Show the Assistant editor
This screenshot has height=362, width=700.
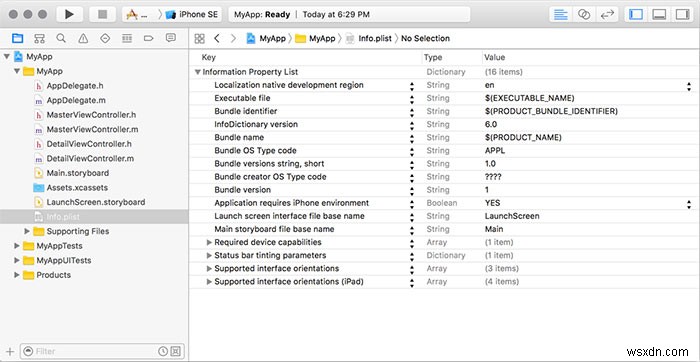(584, 14)
